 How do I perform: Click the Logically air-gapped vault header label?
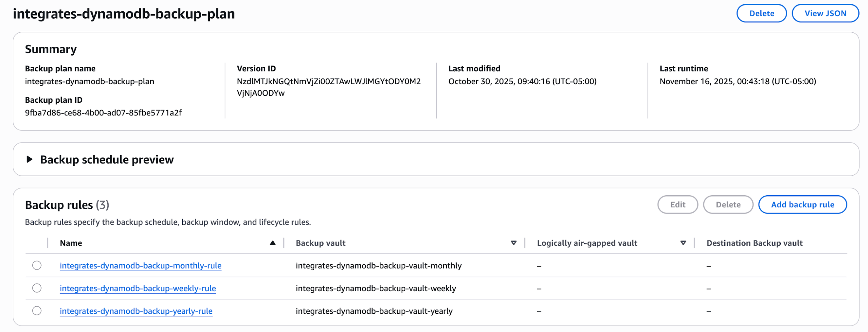tap(587, 243)
